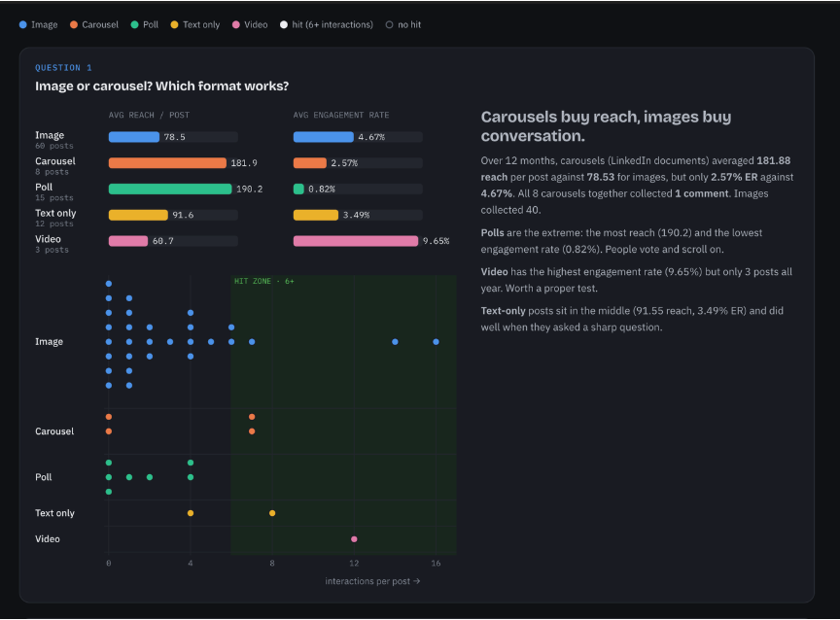Select the Poll avg reach bar 190.2
This screenshot has height=620, width=840.
click(x=170, y=189)
